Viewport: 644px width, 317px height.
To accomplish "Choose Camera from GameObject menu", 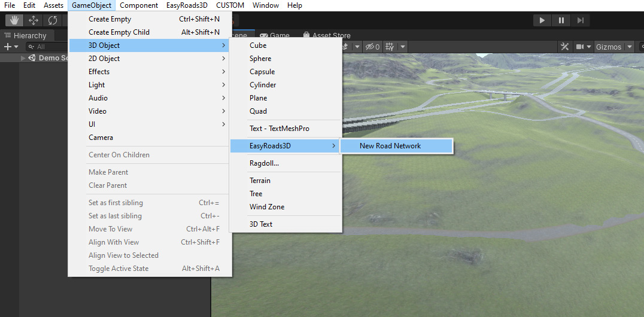I will [150, 137].
